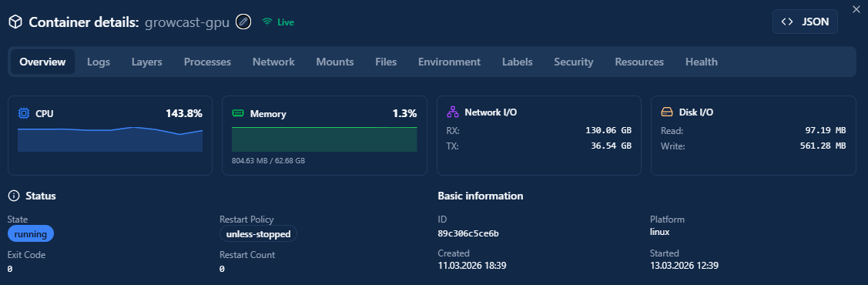Edit container name with pencil icon
868x285 pixels.
coord(243,22)
